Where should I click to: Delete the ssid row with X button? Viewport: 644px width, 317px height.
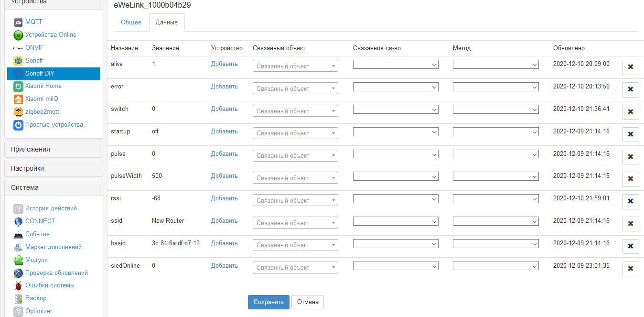tap(630, 224)
